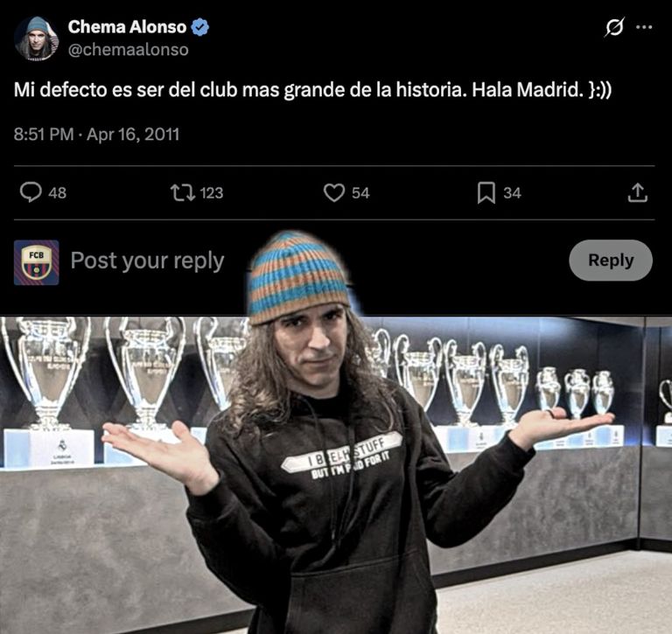This screenshot has height=634, width=672.
Task: Click the Post your reply field
Action: point(147,261)
